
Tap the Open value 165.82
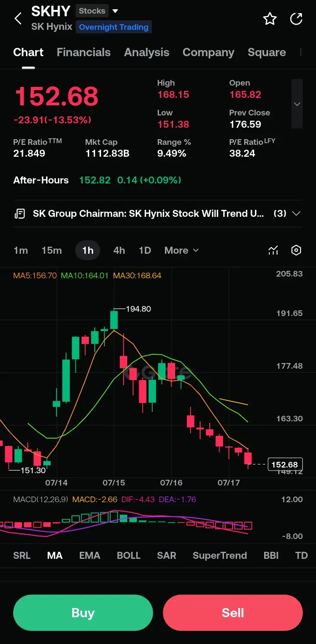245,94
